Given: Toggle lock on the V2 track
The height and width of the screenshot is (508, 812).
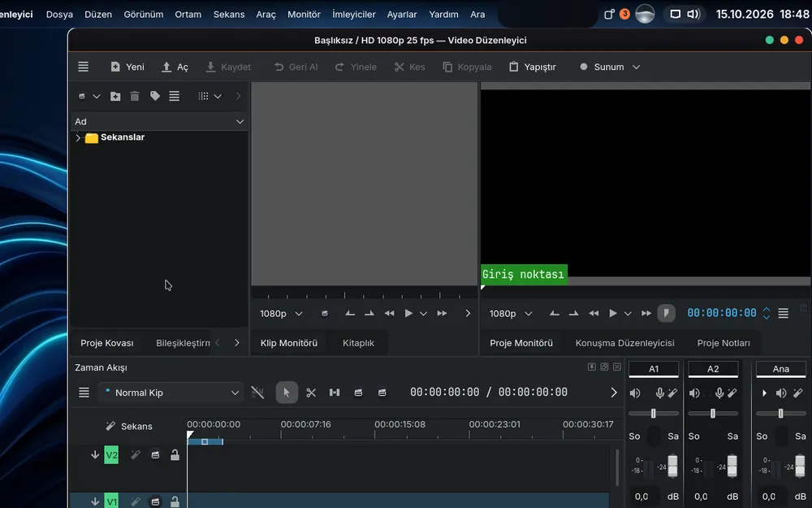Looking at the screenshot, I should [175, 455].
